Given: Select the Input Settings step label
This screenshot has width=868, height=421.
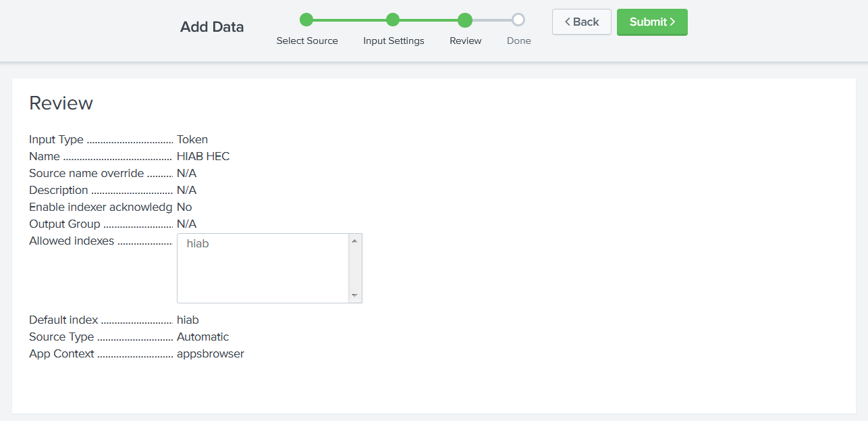Looking at the screenshot, I should point(394,41).
